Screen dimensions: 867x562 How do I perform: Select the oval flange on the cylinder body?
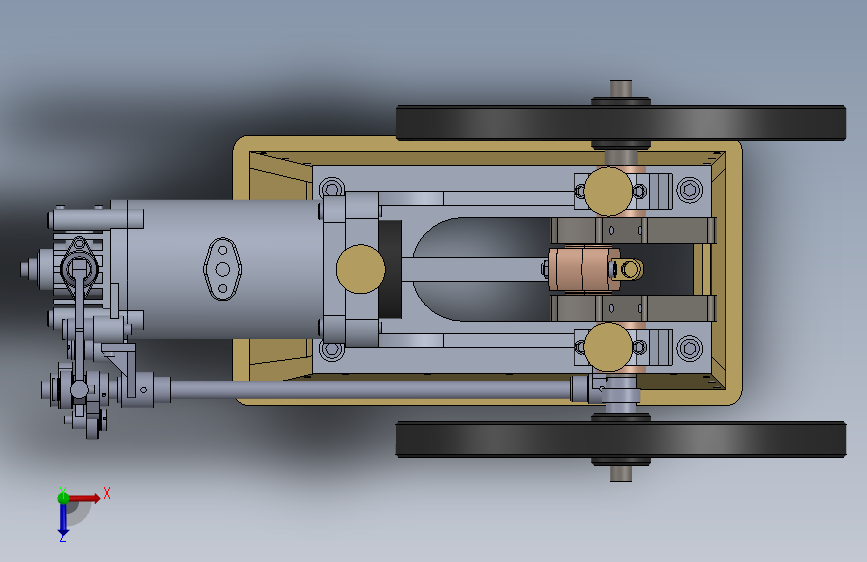(222, 269)
